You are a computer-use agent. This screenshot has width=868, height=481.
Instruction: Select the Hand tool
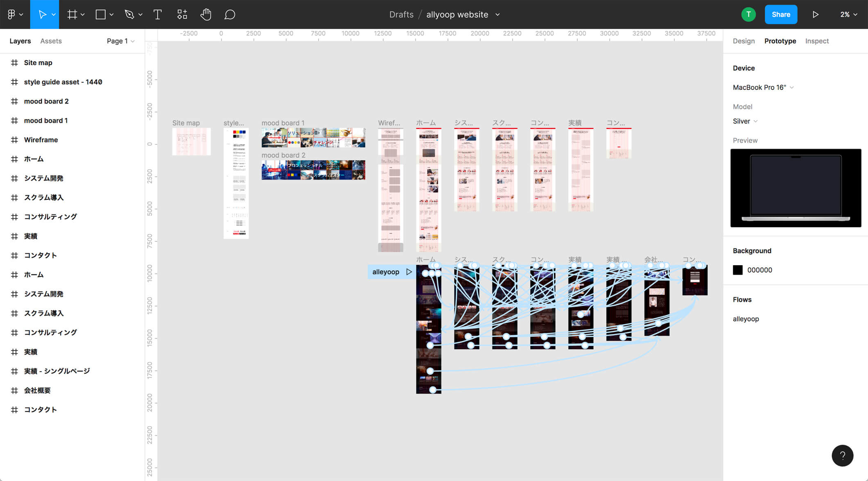point(206,14)
